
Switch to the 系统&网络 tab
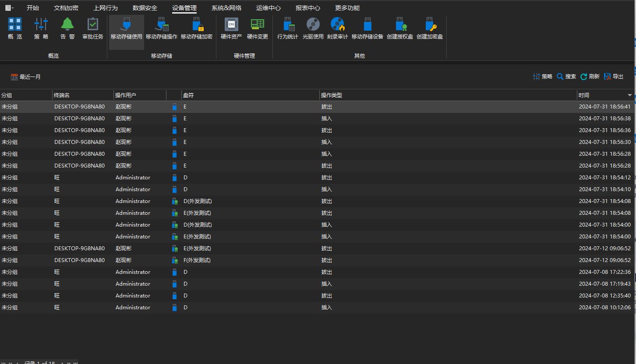pyautogui.click(x=226, y=8)
